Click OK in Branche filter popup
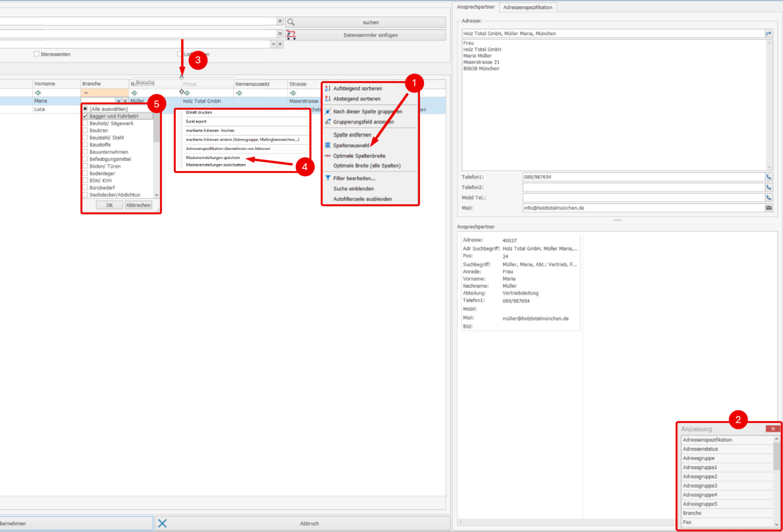 (109, 205)
